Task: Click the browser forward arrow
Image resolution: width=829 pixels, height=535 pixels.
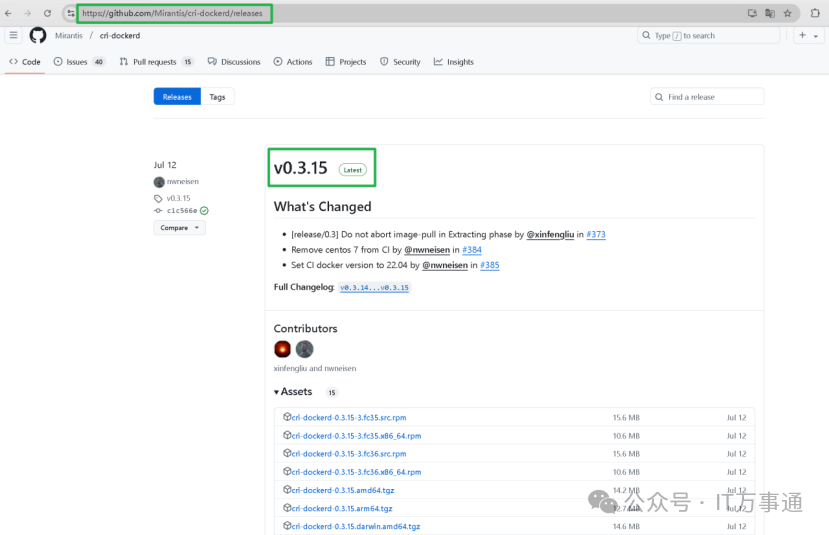Action: [x=27, y=13]
